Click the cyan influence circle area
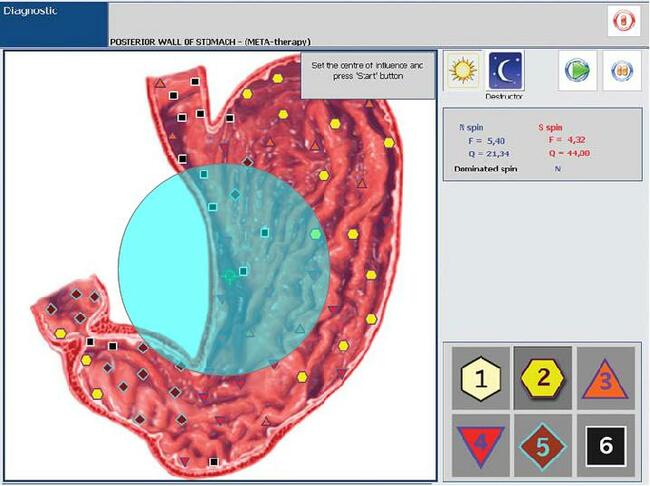This screenshot has width=650, height=486. pyautogui.click(x=160, y=270)
